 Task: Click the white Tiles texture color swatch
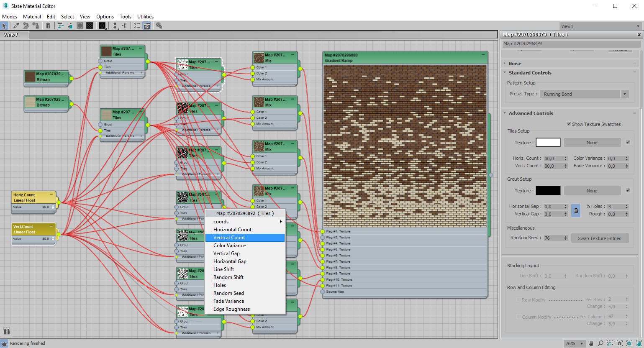coord(548,143)
